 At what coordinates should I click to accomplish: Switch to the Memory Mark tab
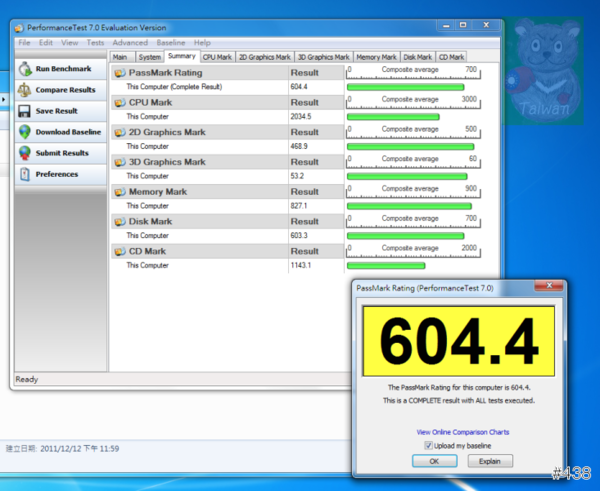pyautogui.click(x=376, y=57)
